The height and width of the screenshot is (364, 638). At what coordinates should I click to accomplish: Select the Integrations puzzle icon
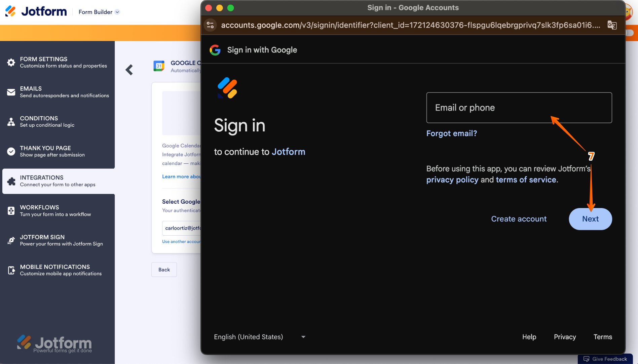[11, 181]
